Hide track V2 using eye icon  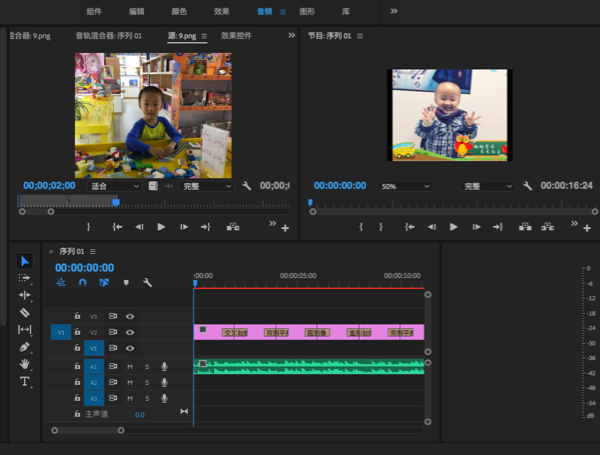(x=130, y=332)
